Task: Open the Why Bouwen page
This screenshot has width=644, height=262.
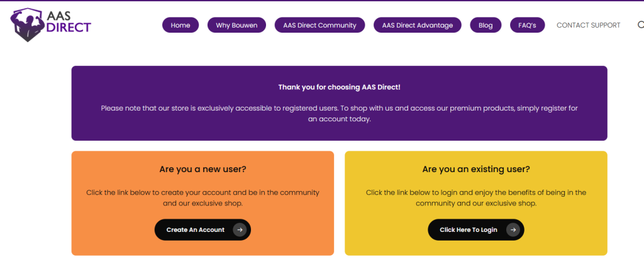Action: [237, 25]
